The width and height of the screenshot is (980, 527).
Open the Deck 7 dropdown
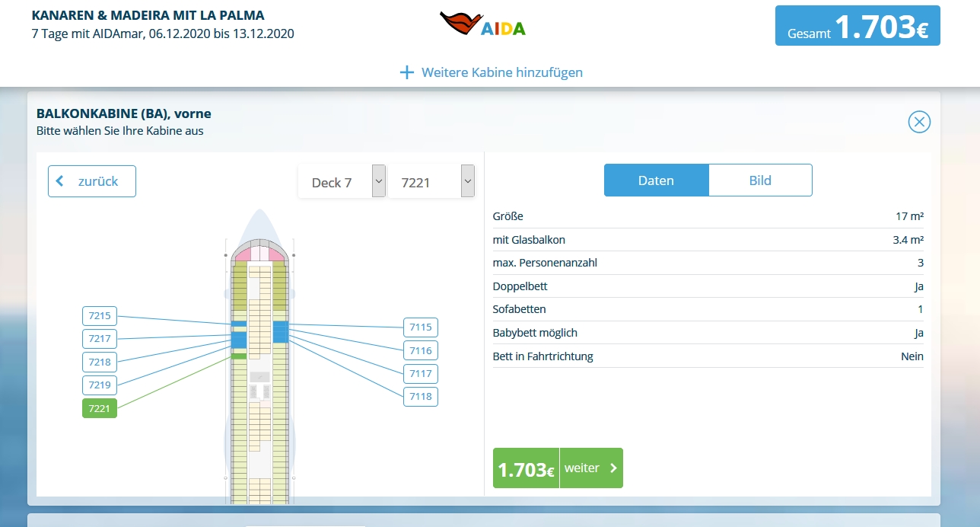342,183
